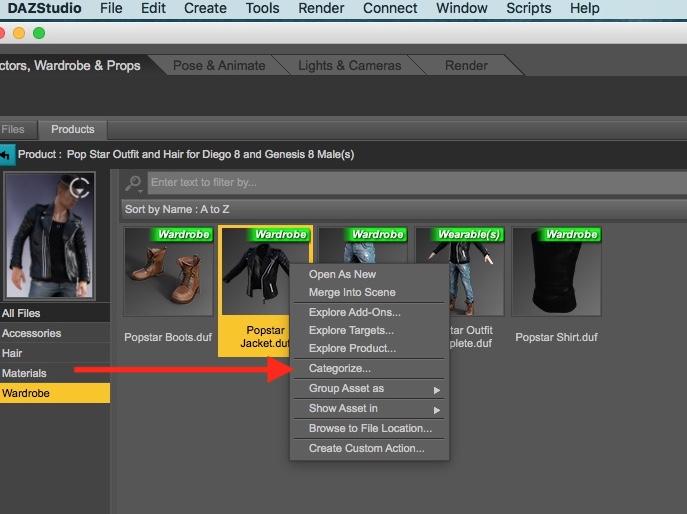
Task: Open the Sort by Name dropdown
Action: coord(404,209)
